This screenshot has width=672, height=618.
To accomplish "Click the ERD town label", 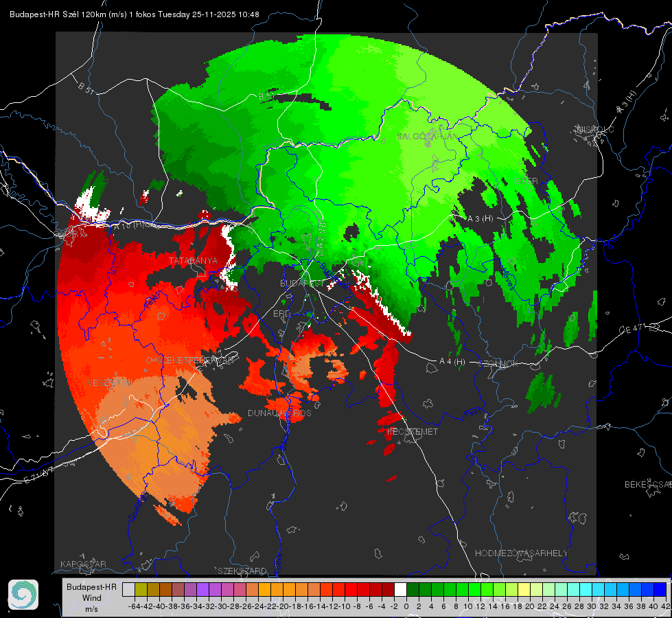I will [x=281, y=314].
